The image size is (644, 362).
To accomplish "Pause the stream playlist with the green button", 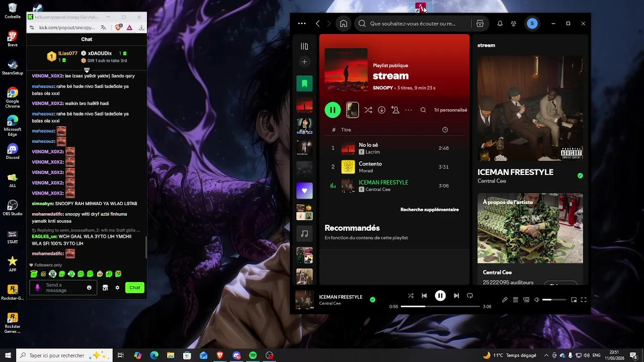I will click(333, 110).
